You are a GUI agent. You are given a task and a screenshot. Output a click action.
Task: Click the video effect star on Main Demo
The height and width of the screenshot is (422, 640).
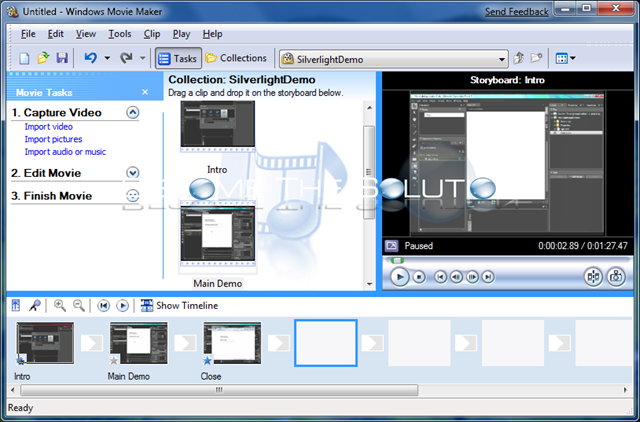pos(114,360)
